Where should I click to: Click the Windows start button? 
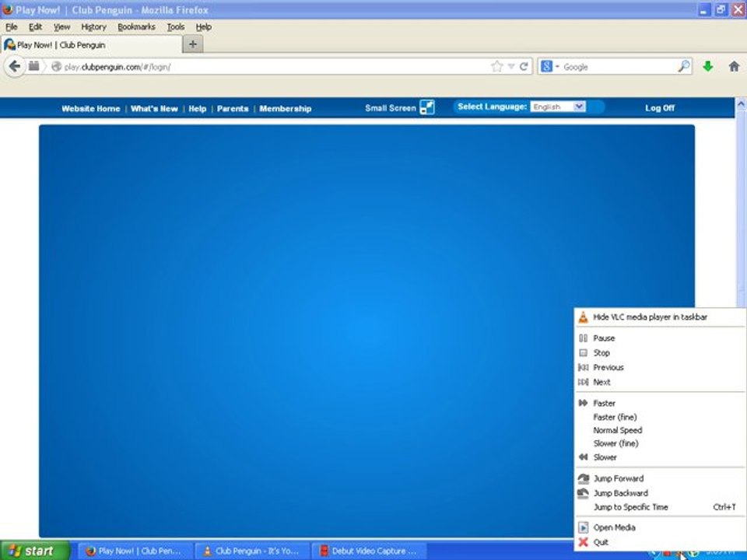pyautogui.click(x=34, y=551)
